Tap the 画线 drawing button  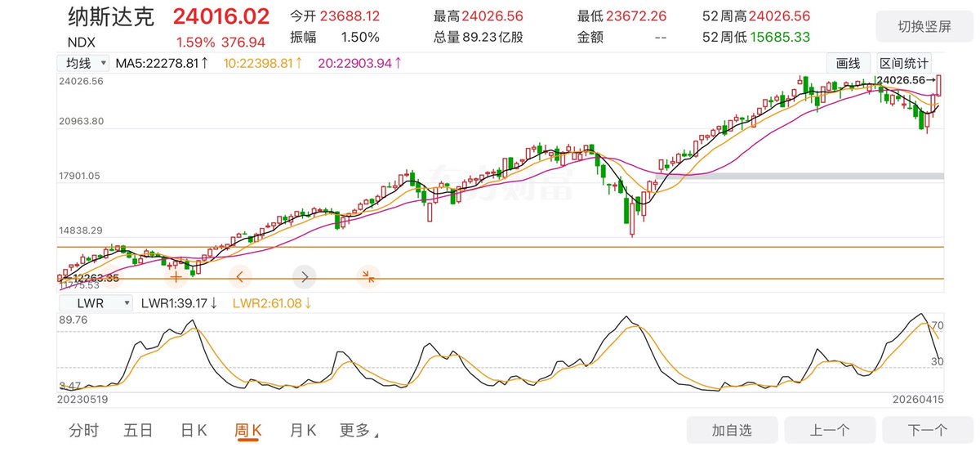(849, 64)
